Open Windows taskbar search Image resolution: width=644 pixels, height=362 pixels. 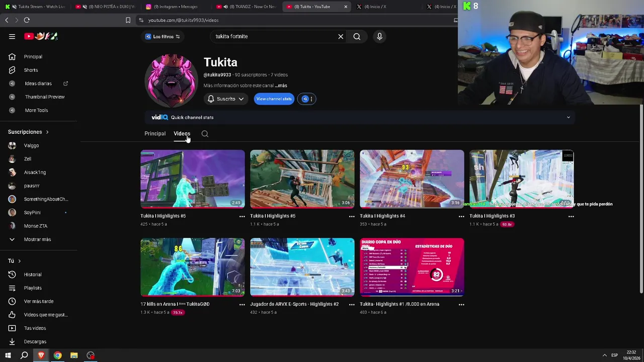click(x=24, y=355)
